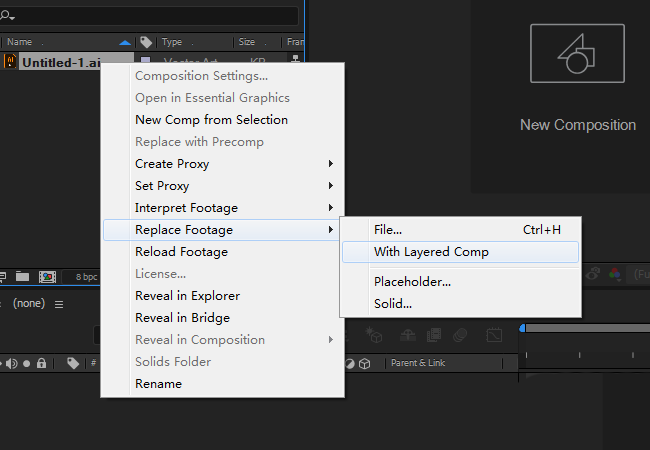Select New Comp from Selection
This screenshot has height=450, width=650.
(x=211, y=120)
